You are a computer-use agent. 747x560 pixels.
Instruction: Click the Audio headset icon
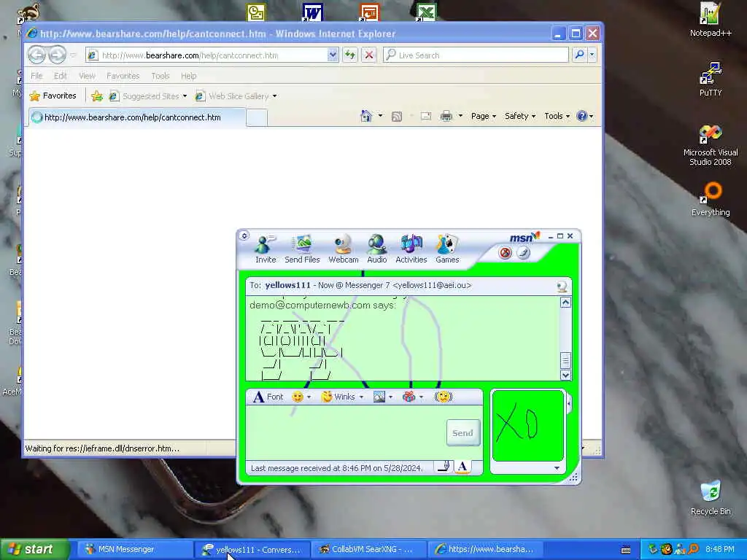tap(376, 249)
